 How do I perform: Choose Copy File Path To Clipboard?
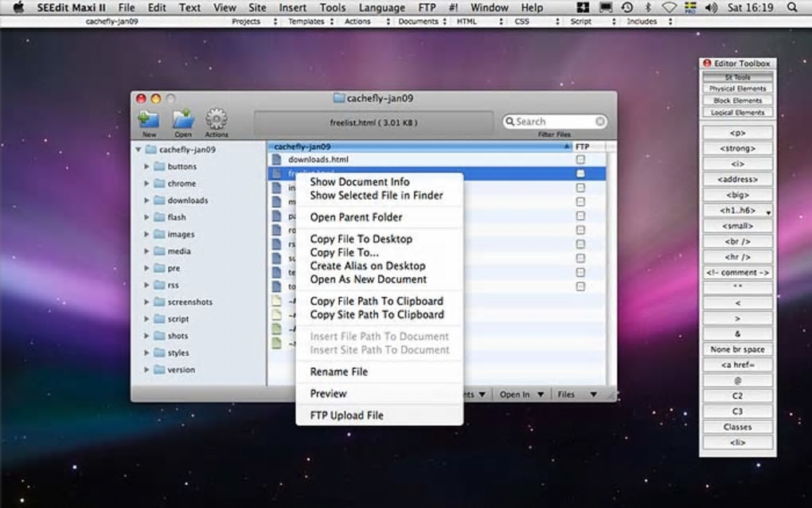click(377, 301)
